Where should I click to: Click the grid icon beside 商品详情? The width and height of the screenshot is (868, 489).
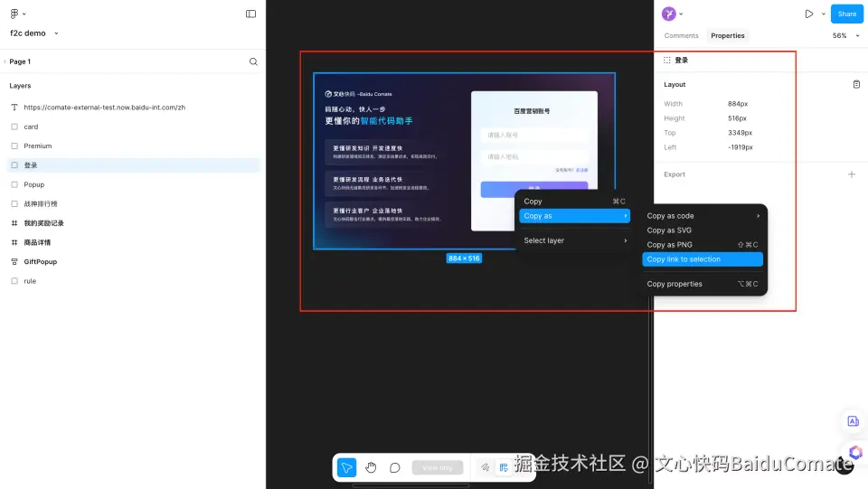coord(14,243)
